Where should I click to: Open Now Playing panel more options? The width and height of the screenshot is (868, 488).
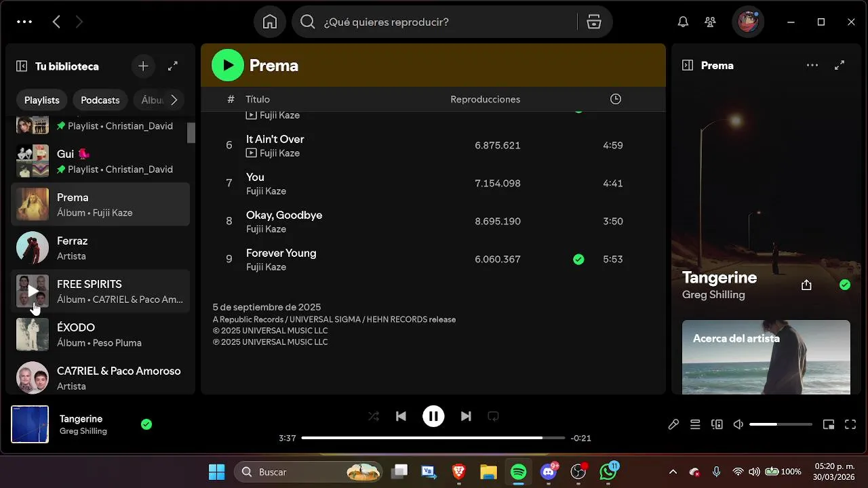coord(812,65)
